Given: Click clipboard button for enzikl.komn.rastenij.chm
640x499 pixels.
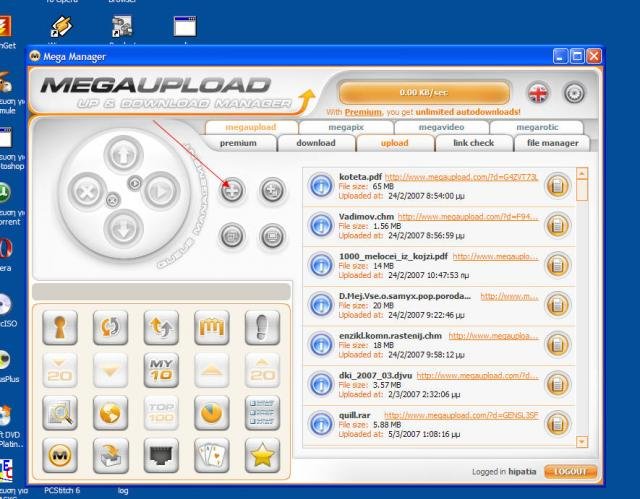Looking at the screenshot, I should 557,345.
